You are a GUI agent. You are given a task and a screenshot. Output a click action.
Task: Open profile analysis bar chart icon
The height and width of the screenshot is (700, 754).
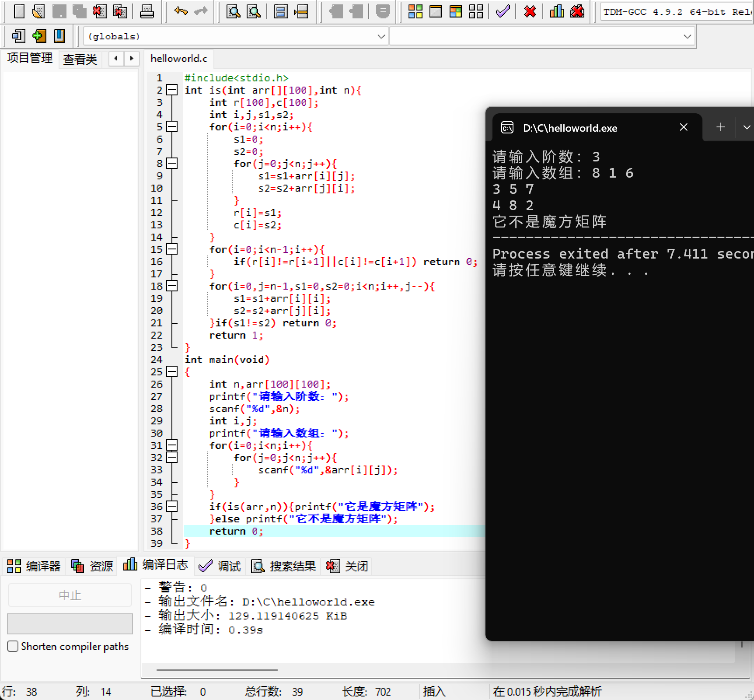557,11
